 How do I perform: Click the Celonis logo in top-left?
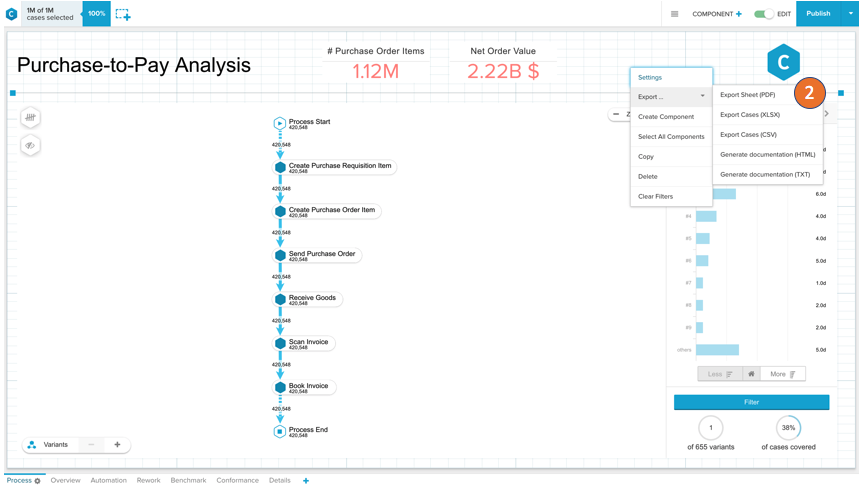tap(12, 14)
